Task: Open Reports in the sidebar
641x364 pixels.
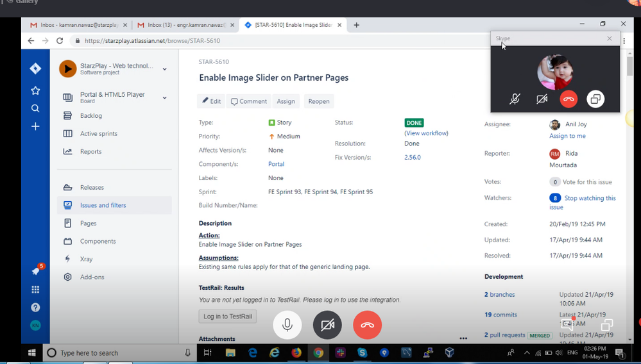Action: coord(114,152)
